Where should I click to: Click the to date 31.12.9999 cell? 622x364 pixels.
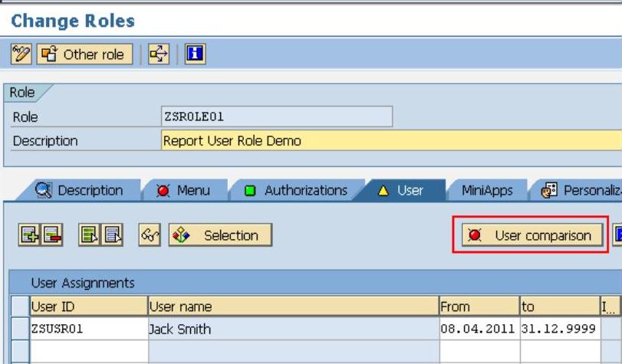tap(560, 329)
